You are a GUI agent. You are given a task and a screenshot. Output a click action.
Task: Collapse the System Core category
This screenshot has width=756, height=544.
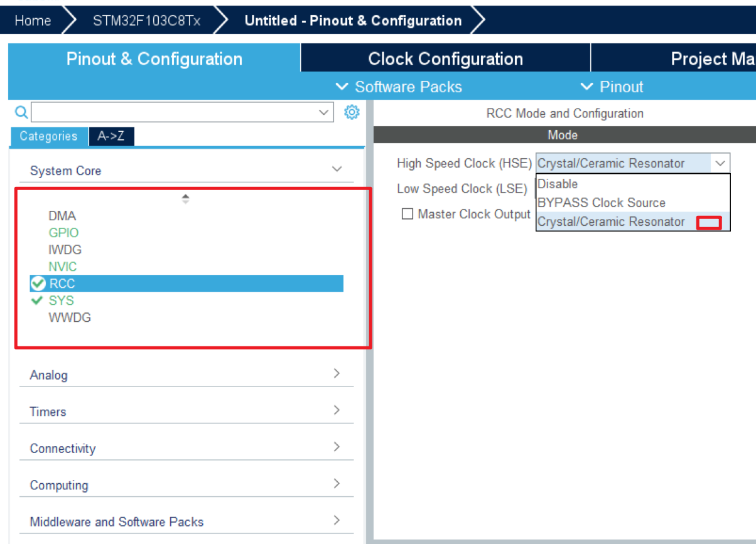(x=337, y=169)
